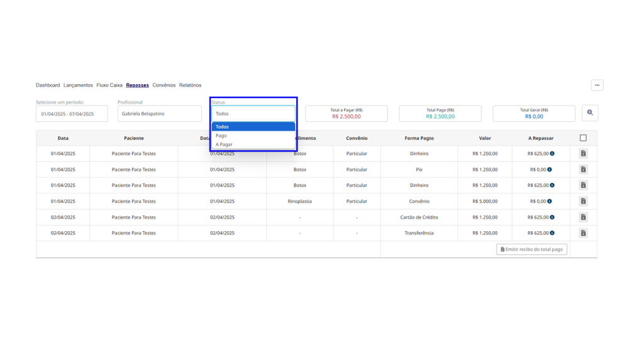
Task: Click Emitir recibo do total pago button
Action: point(531,249)
